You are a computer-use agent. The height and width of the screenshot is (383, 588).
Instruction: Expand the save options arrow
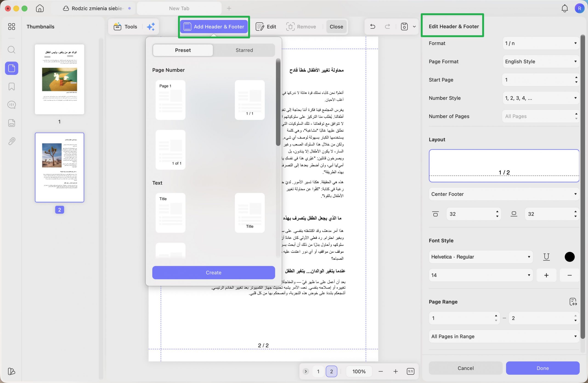(x=414, y=26)
